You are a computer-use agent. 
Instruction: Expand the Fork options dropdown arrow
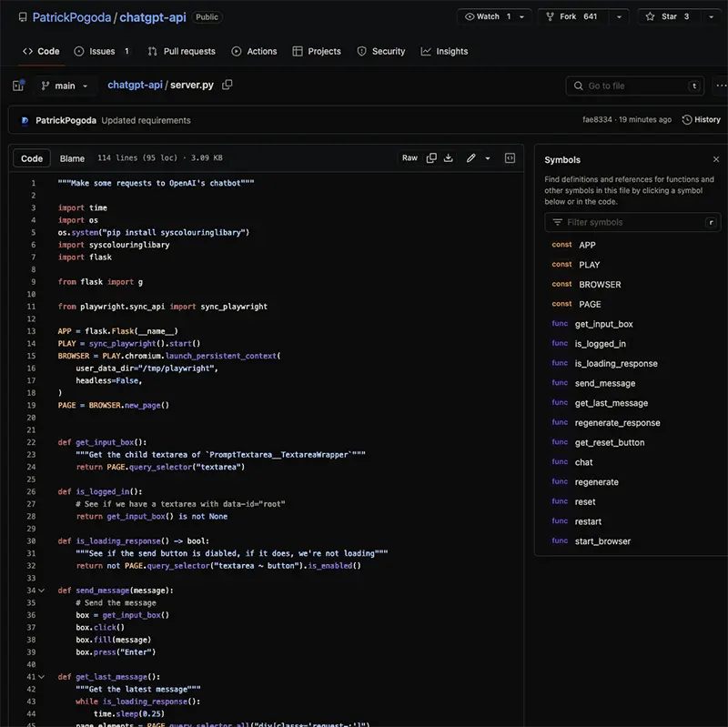619,16
